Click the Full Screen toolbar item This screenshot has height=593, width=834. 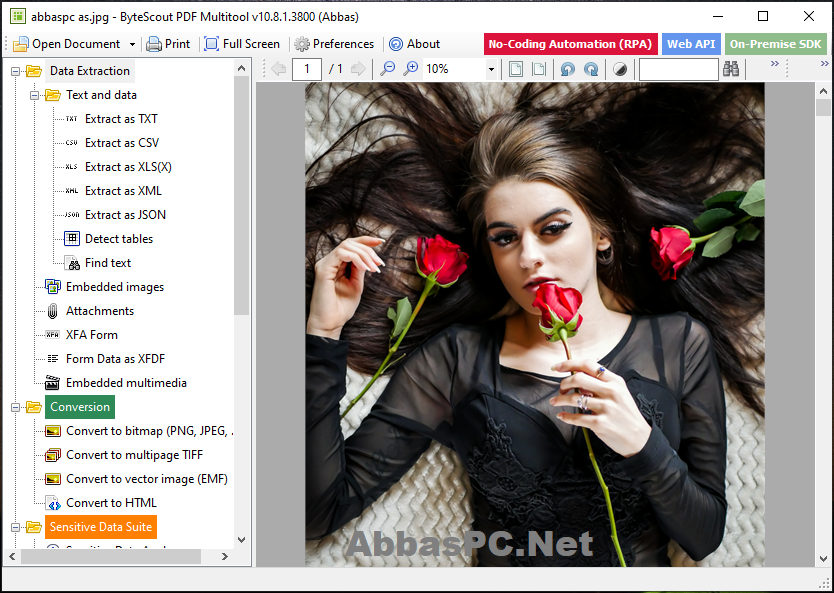pyautogui.click(x=242, y=44)
